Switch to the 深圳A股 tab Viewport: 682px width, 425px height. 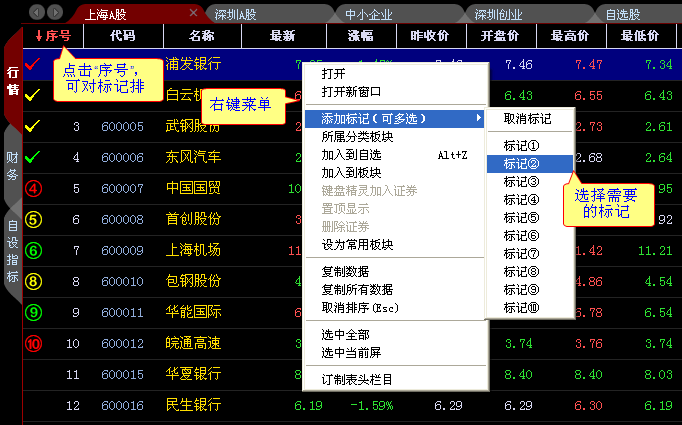235,15
